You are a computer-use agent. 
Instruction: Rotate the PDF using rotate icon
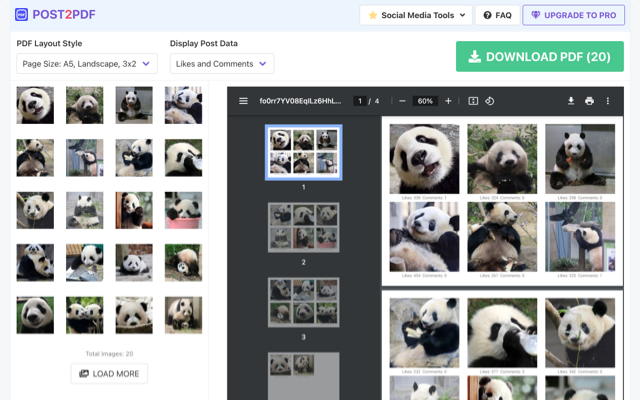tap(490, 101)
